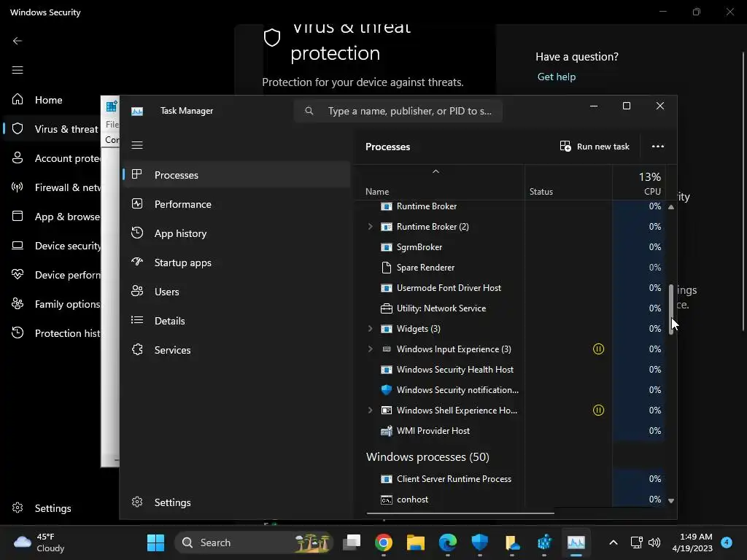Open Task View from taskbar

[352, 542]
